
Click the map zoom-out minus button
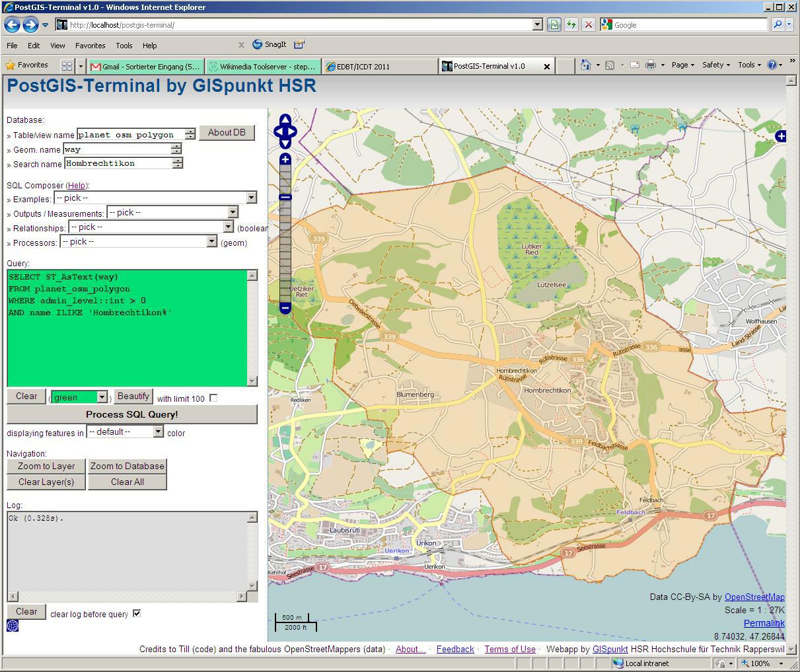[285, 308]
